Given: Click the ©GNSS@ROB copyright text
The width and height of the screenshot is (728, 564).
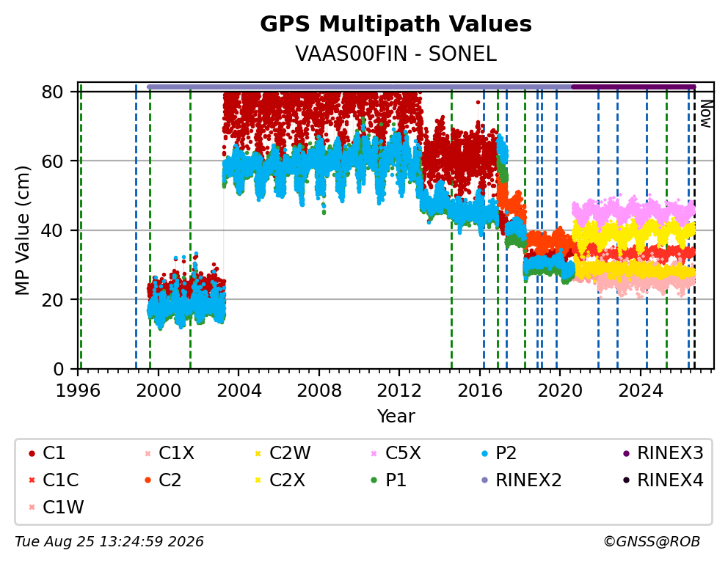Looking at the screenshot, I should [x=652, y=541].
